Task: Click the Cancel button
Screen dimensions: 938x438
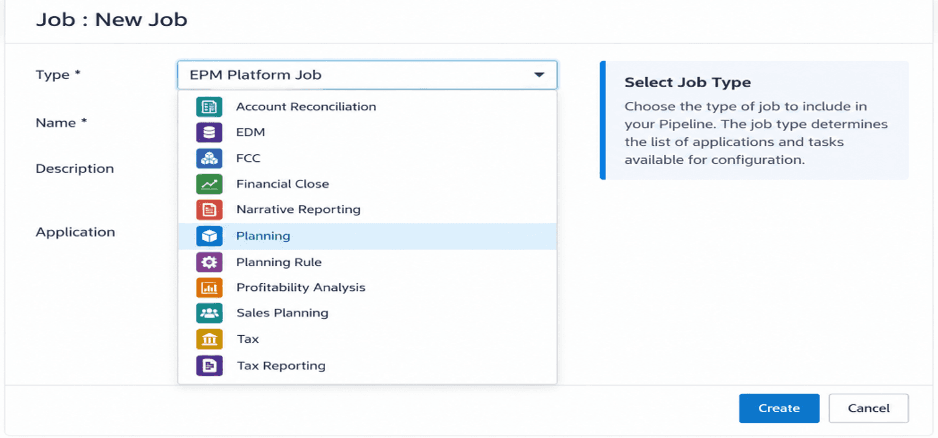Action: (869, 409)
